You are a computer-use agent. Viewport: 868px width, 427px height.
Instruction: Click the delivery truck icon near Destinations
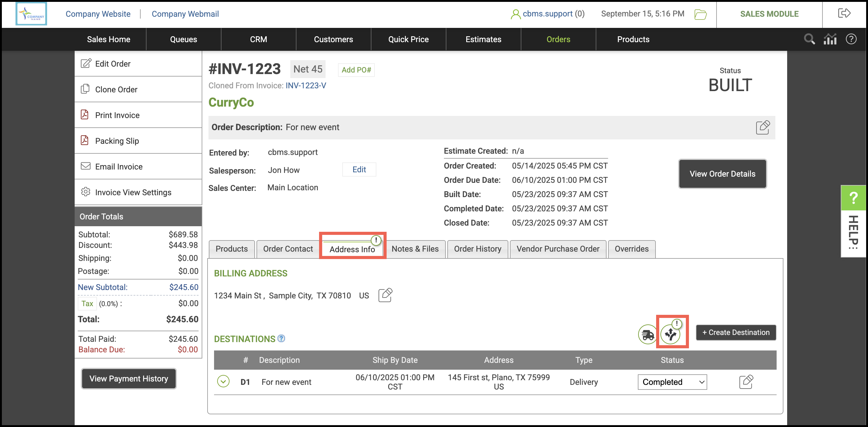click(647, 334)
